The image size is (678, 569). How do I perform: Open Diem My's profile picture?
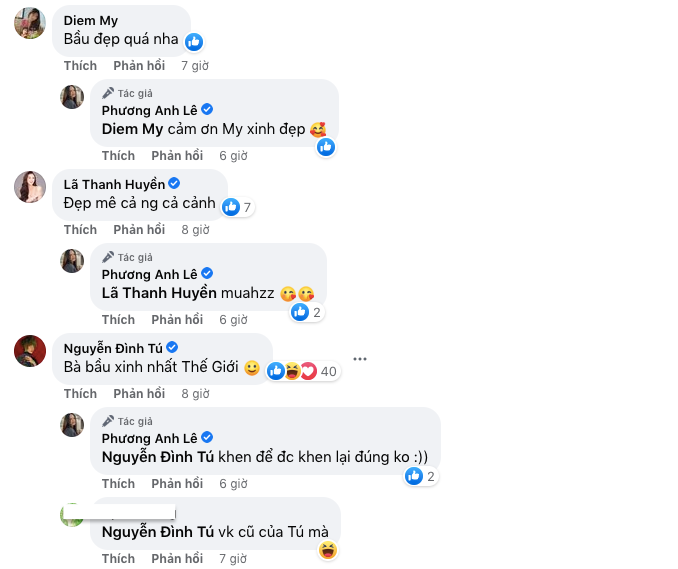30,23
